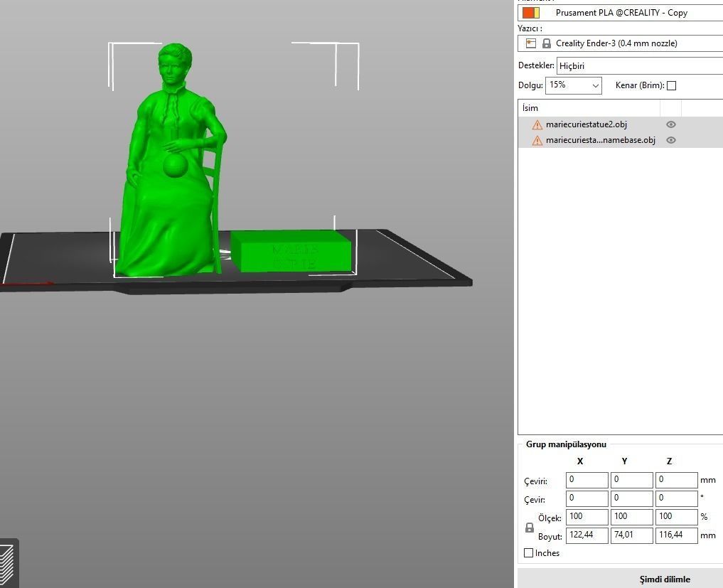Open the Creality Ender-3 printer dropdown
This screenshot has height=588, width=723.
pos(621,43)
